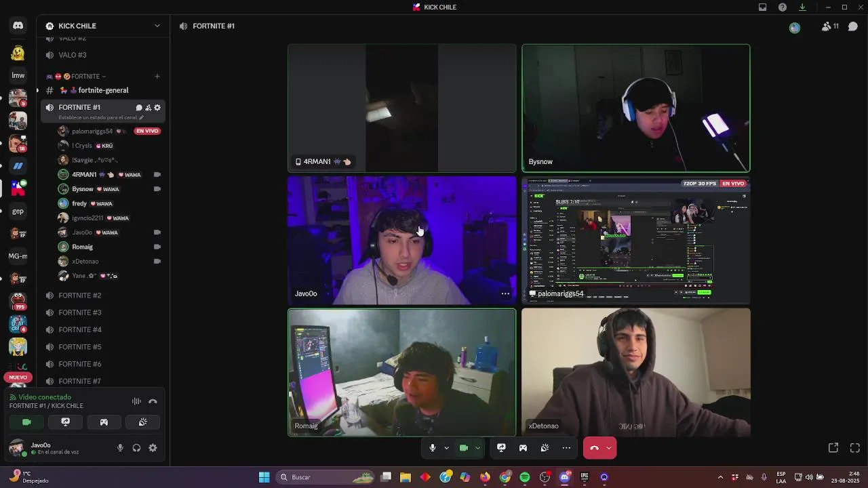Screen dimensions: 868x488
Task: Select Bysnow in voice member list
Action: pos(110,189)
